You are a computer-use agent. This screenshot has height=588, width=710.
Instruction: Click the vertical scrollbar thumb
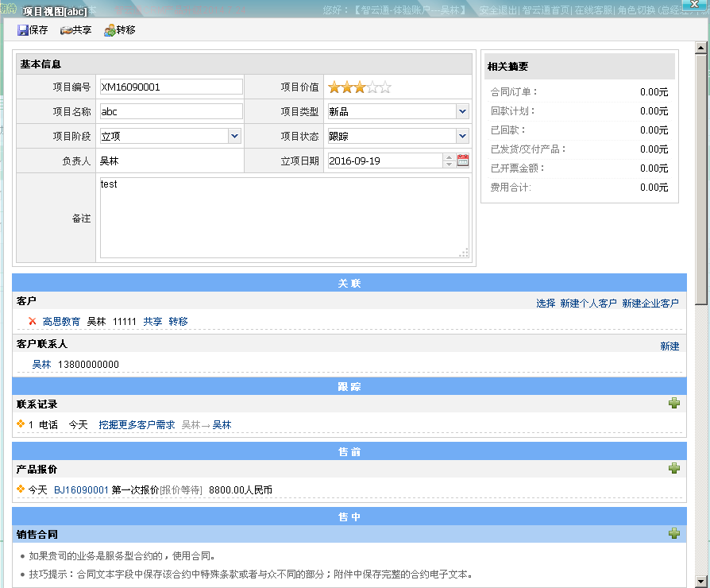click(701, 179)
